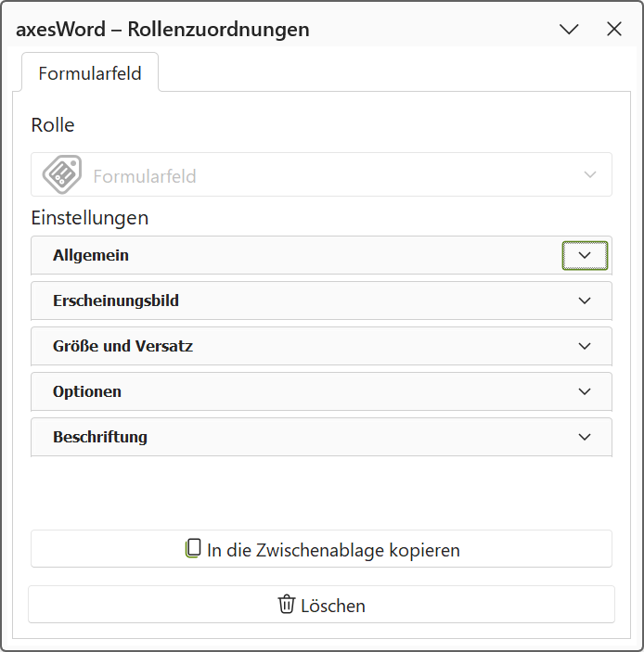Expand the Optionen section chevron
Viewport: 644px width, 652px height.
pos(585,391)
